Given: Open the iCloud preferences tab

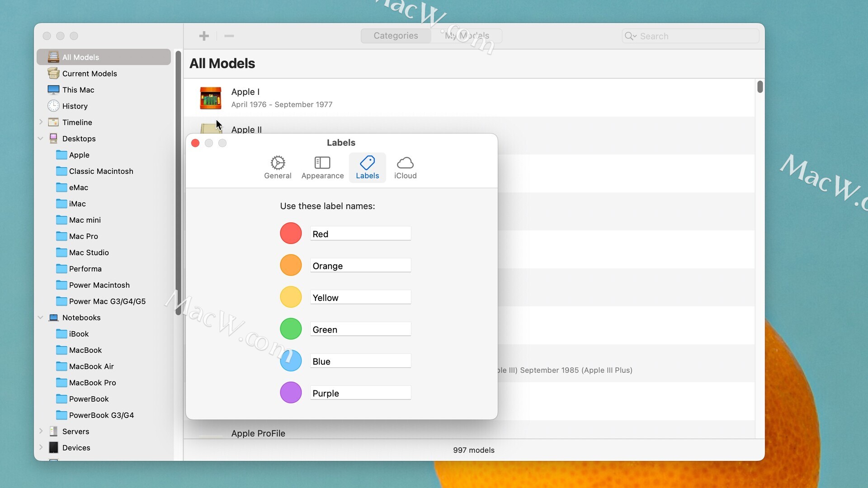Looking at the screenshot, I should point(405,168).
